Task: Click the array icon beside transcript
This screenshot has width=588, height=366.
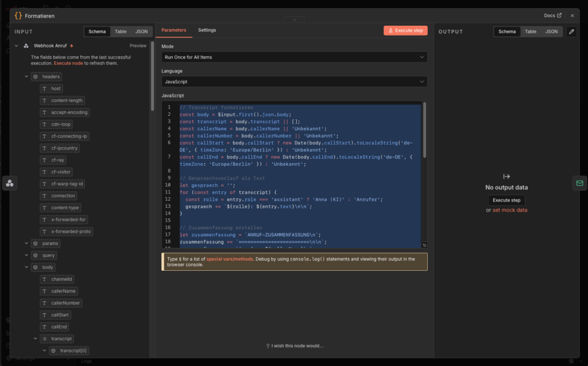Action: click(44, 339)
